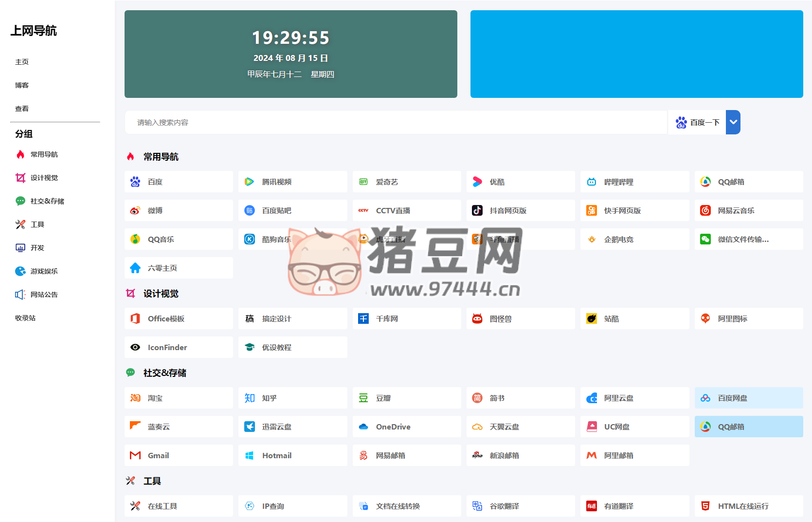The width and height of the screenshot is (812, 522).
Task: Click the blue banner panel
Action: pyautogui.click(x=636, y=54)
